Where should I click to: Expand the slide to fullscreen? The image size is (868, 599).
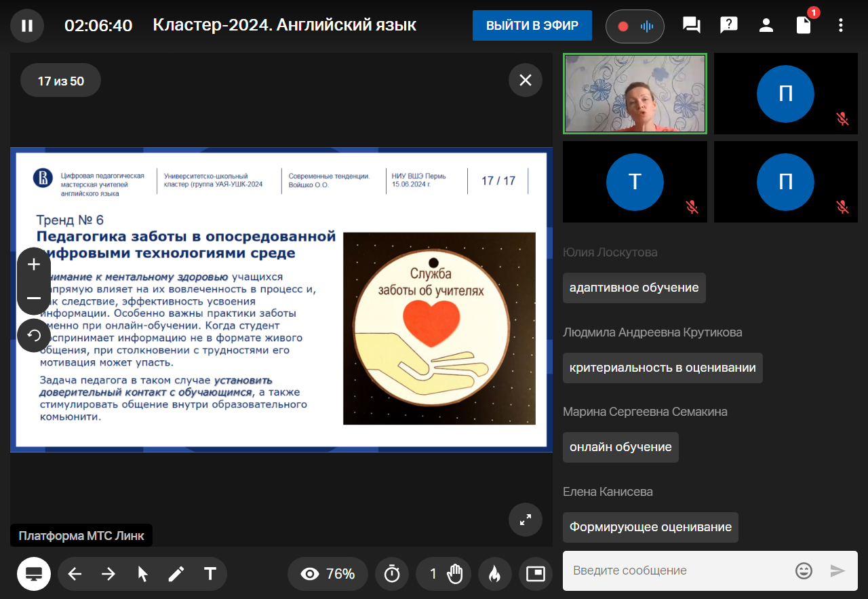tap(525, 520)
